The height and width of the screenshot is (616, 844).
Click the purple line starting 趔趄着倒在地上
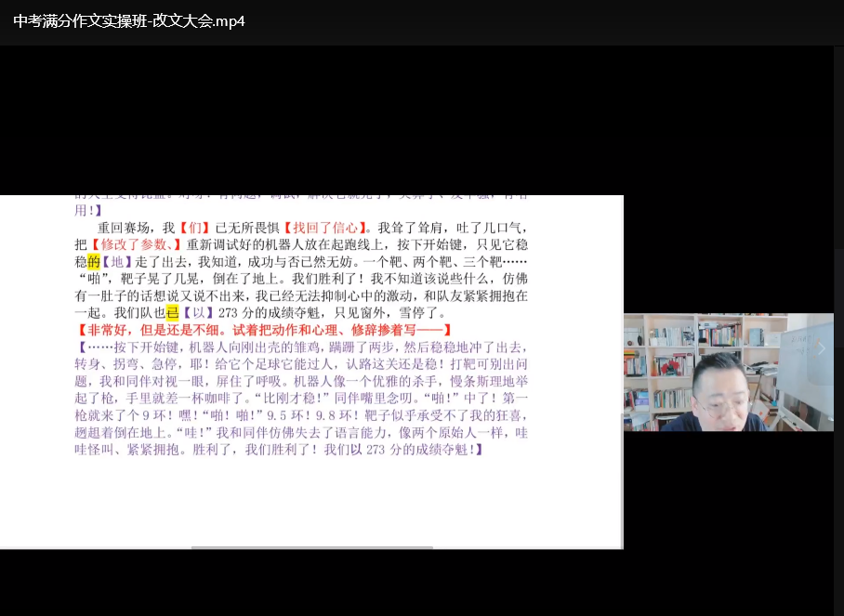pos(301,433)
